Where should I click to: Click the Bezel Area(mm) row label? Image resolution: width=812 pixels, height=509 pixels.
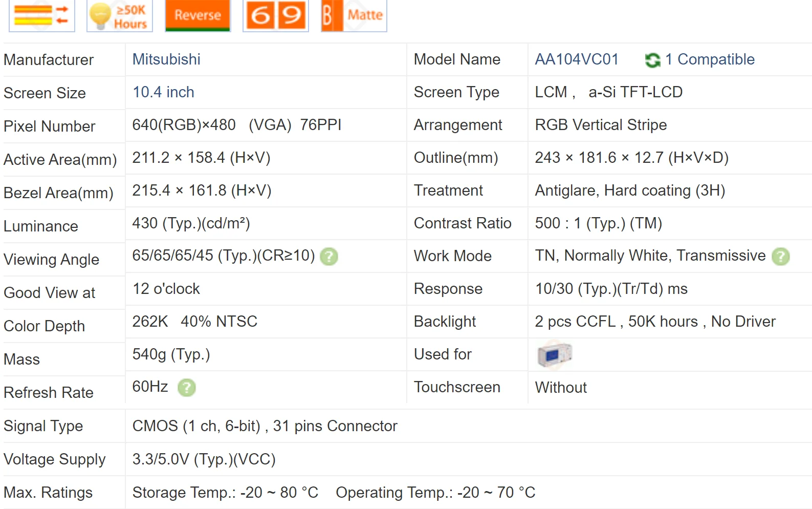pos(58,193)
